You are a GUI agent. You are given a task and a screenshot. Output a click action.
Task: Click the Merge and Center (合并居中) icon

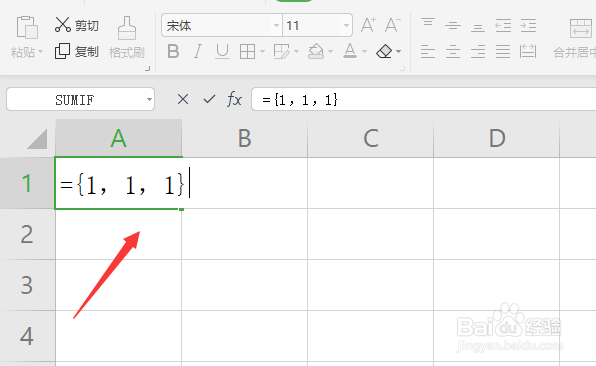coord(581,28)
